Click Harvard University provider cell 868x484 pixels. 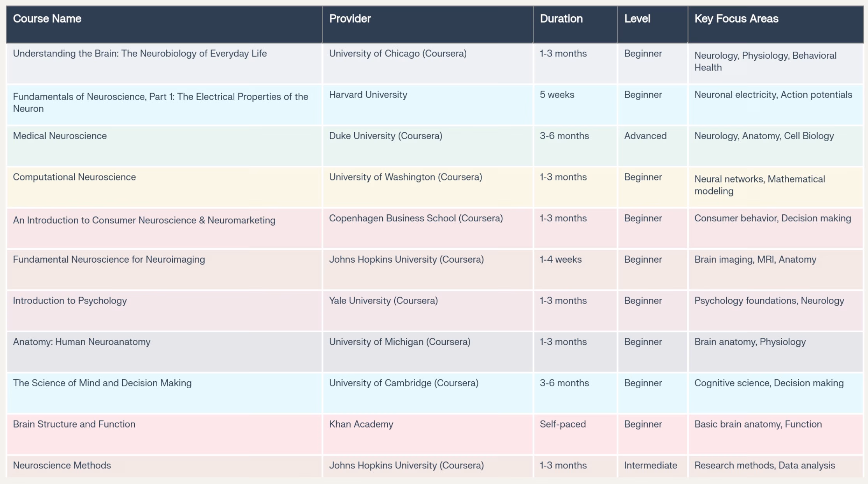pyautogui.click(x=368, y=94)
